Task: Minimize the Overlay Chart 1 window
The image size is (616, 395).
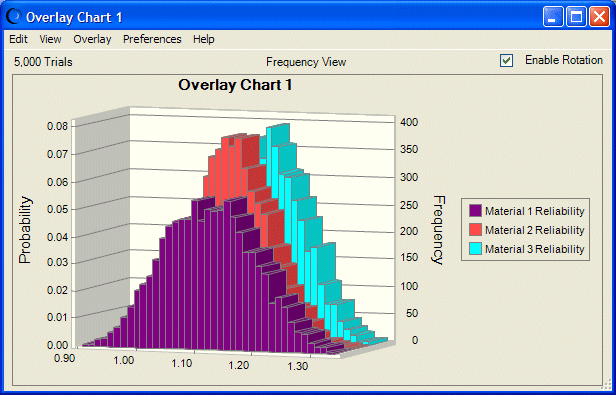Action: (553, 17)
